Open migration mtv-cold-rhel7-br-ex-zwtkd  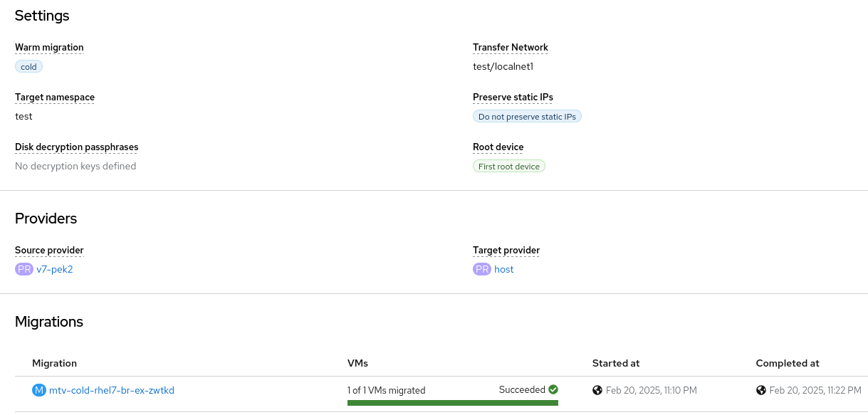(112, 390)
